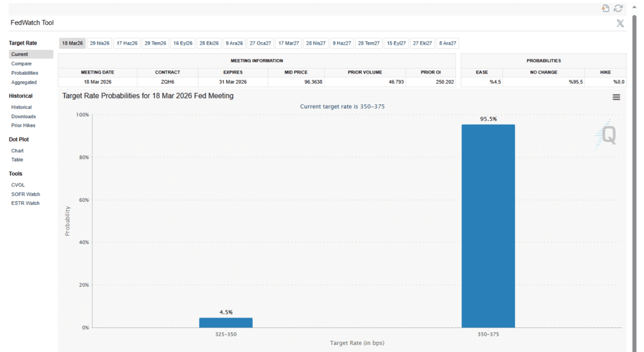Image resolution: width=644 pixels, height=352 pixels.
Task: Open Probabilities under Target Rate
Action: 25,73
